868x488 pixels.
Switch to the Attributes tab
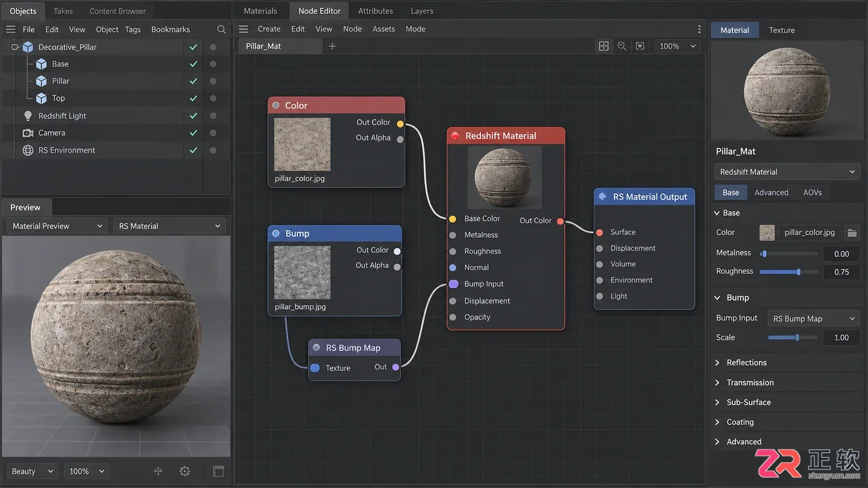click(376, 11)
